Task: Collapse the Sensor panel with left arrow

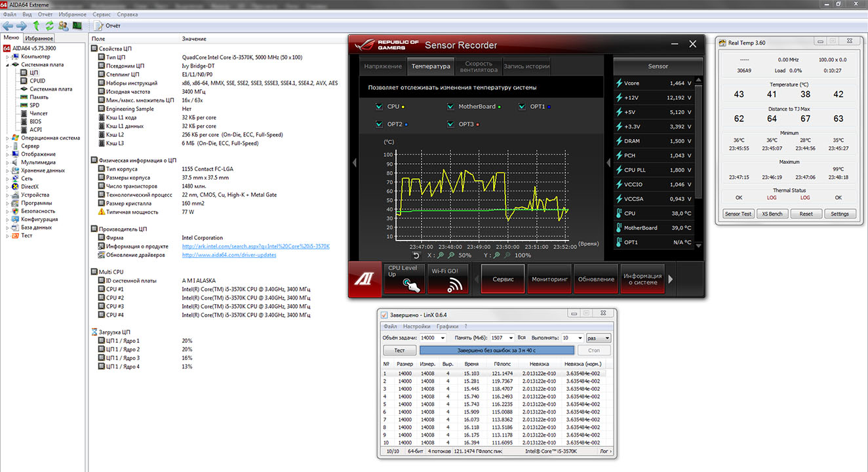Action: pyautogui.click(x=608, y=163)
